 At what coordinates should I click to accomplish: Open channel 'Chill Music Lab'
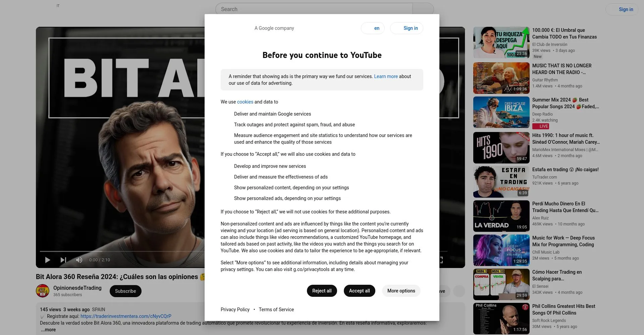(x=546, y=252)
